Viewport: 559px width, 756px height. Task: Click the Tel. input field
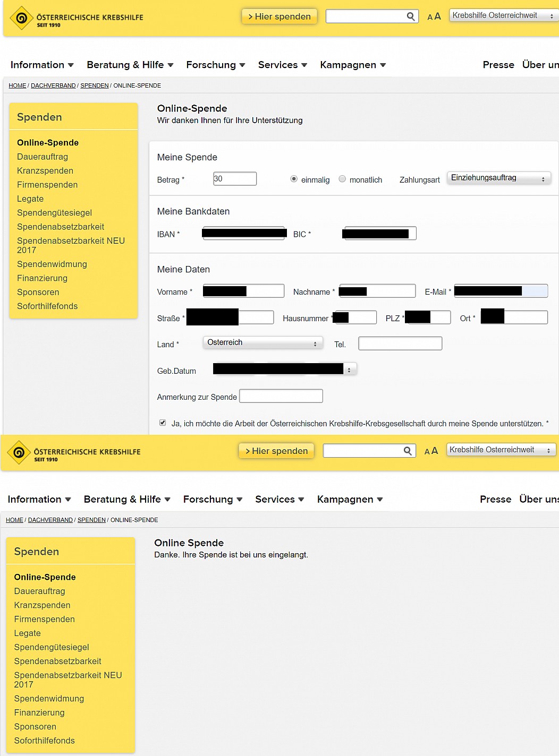pos(400,343)
